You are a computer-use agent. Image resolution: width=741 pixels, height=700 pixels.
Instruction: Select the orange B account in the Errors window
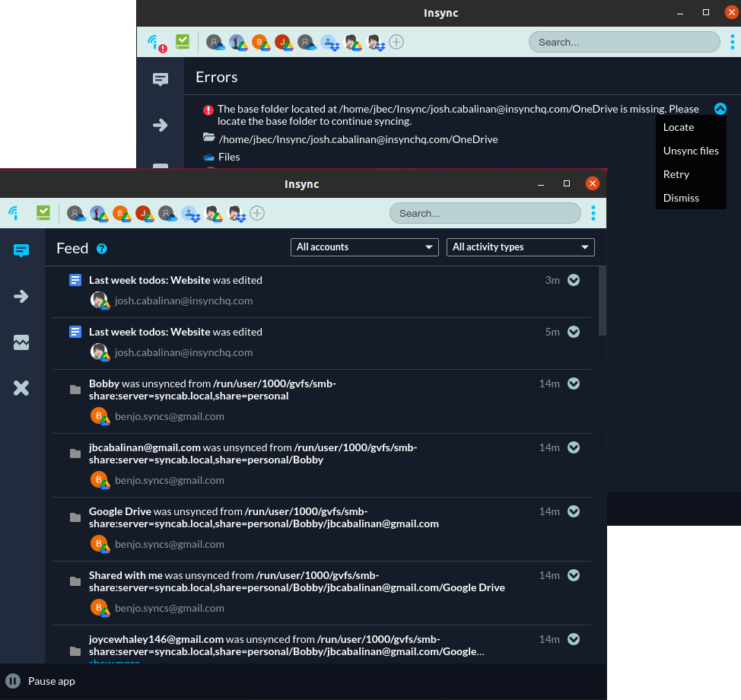261,43
